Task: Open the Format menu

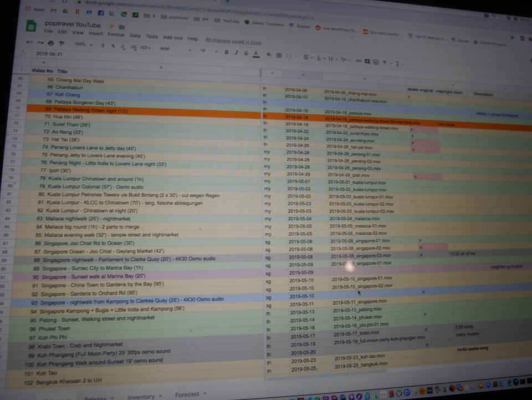Action: (x=116, y=34)
